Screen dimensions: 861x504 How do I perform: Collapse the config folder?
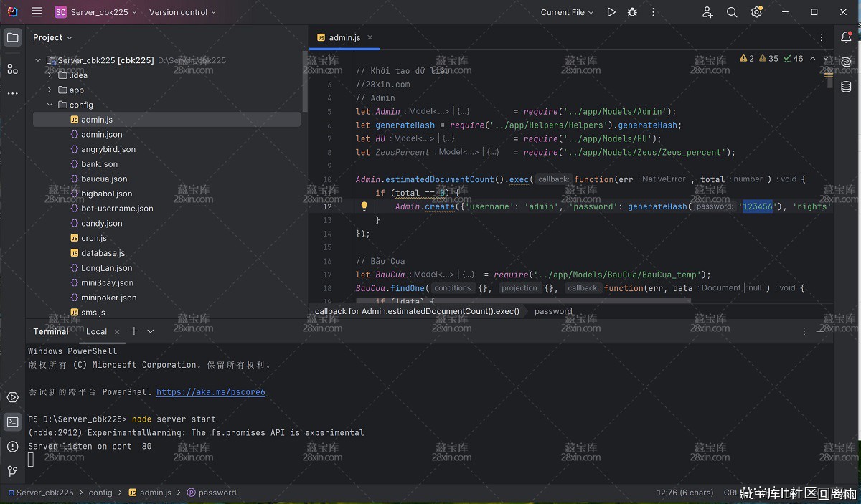coord(50,105)
